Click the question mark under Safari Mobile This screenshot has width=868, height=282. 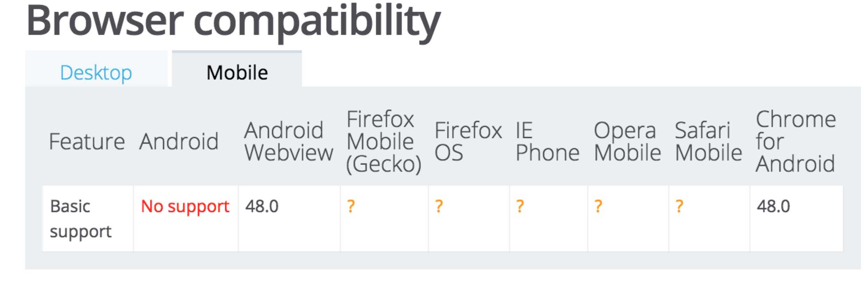click(679, 206)
